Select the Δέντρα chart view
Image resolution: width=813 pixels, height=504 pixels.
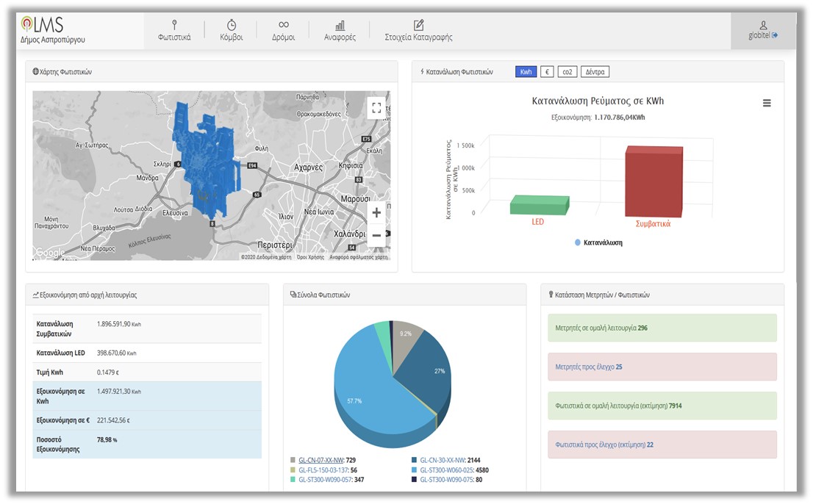595,72
